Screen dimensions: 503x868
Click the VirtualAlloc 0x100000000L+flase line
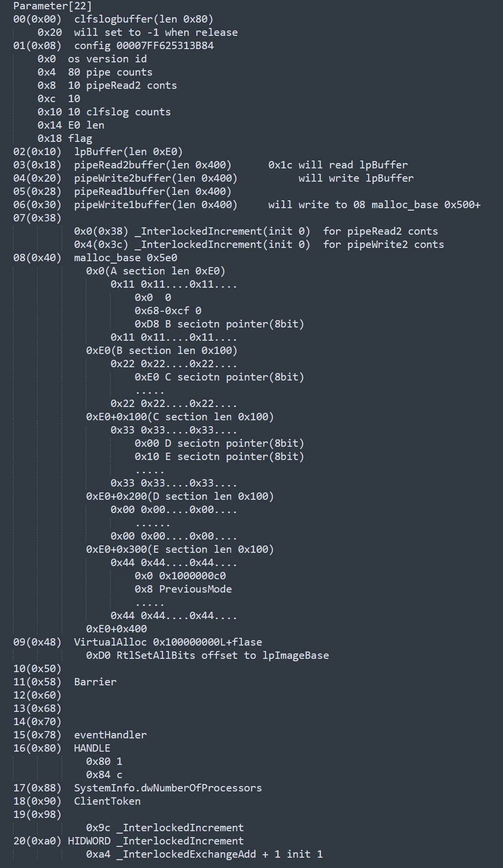(167, 642)
